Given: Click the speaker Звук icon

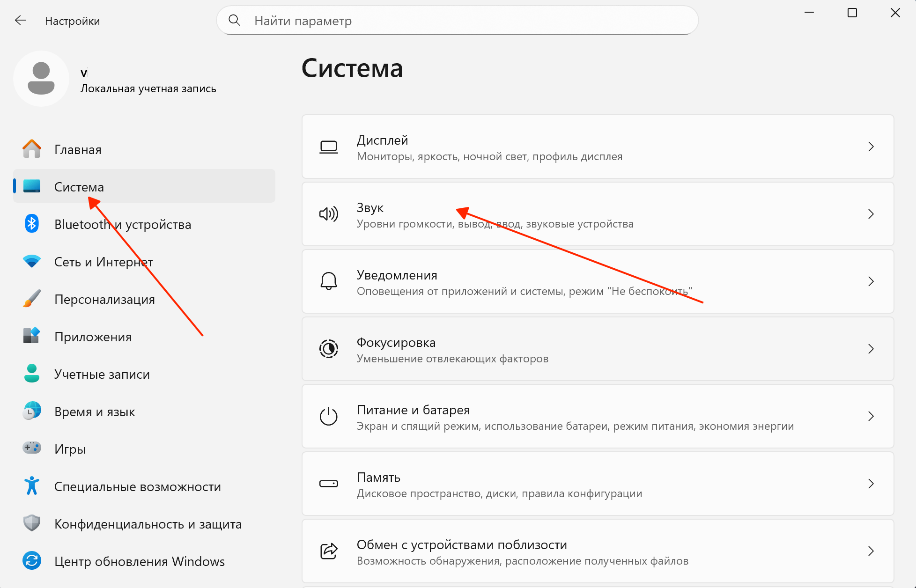Looking at the screenshot, I should pyautogui.click(x=329, y=214).
